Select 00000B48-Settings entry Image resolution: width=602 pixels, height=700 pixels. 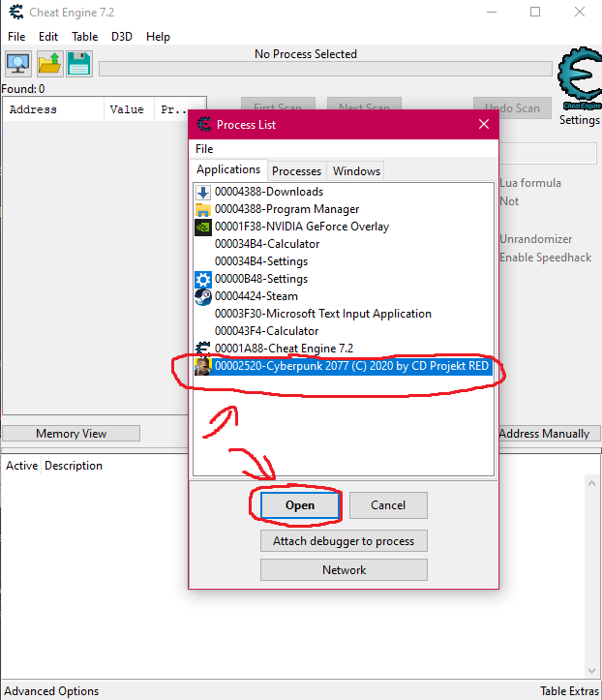344,279
